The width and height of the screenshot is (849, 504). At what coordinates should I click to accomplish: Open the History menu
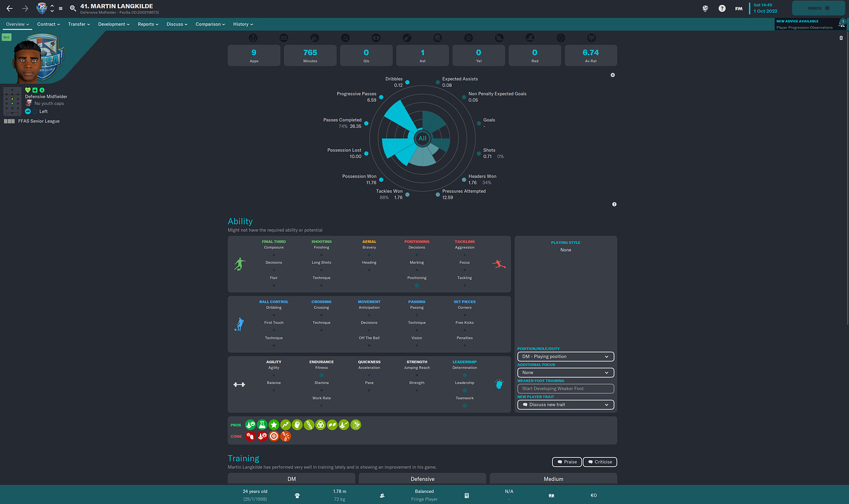tap(243, 24)
